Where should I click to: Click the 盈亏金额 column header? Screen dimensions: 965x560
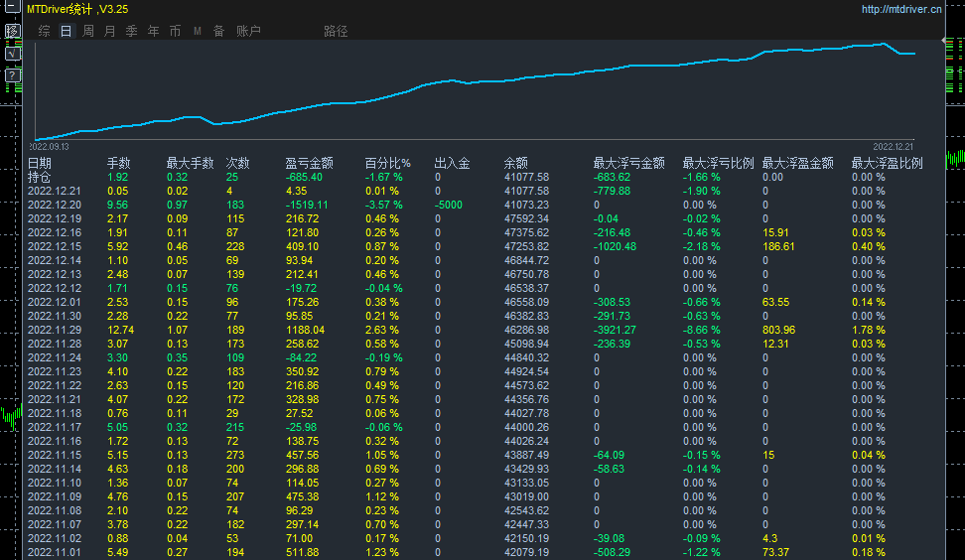coord(310,163)
